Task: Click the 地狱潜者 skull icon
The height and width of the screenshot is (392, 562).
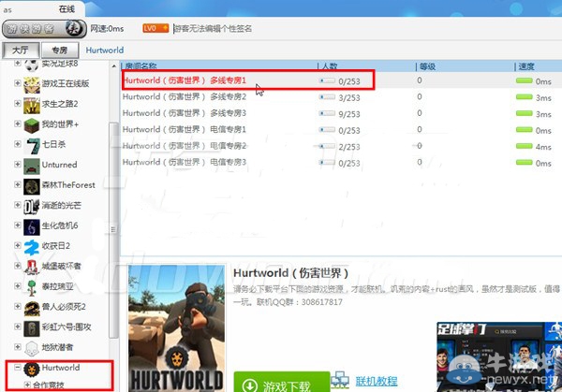Action: [32, 349]
